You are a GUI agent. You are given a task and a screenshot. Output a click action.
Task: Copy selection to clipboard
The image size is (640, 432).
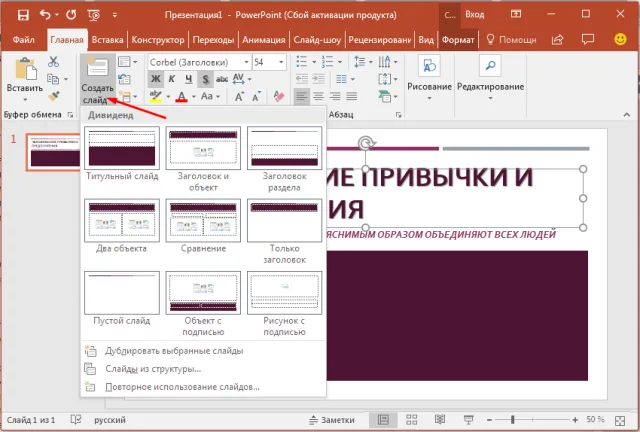point(53,78)
